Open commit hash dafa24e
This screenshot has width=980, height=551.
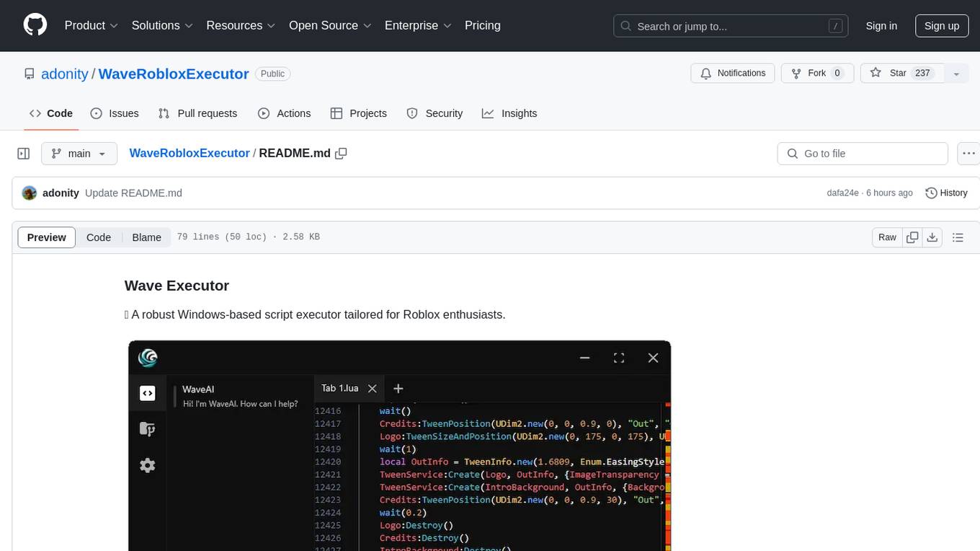(x=843, y=193)
